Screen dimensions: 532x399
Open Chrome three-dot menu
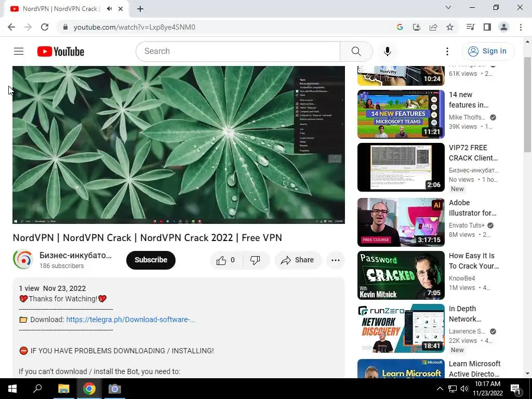point(521,27)
